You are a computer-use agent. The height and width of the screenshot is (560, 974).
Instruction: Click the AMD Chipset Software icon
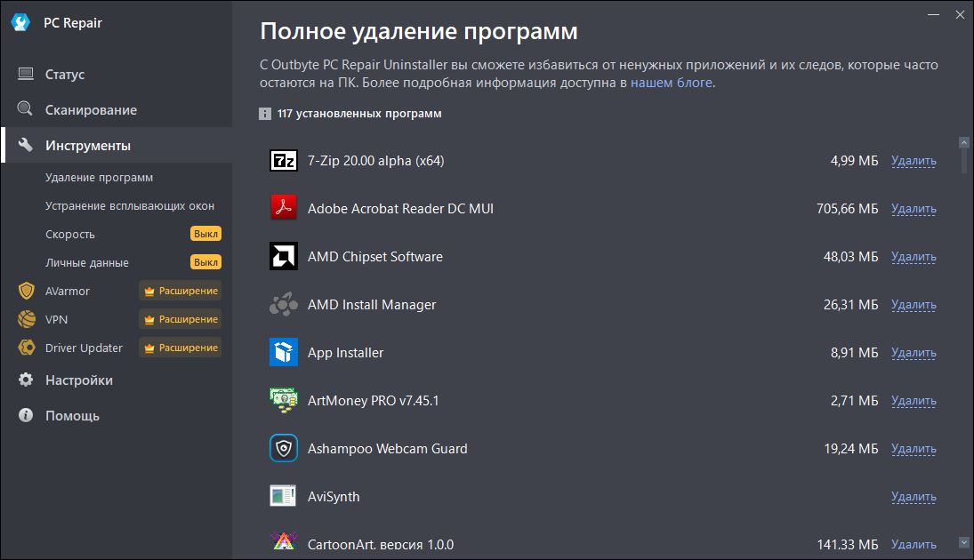click(283, 256)
